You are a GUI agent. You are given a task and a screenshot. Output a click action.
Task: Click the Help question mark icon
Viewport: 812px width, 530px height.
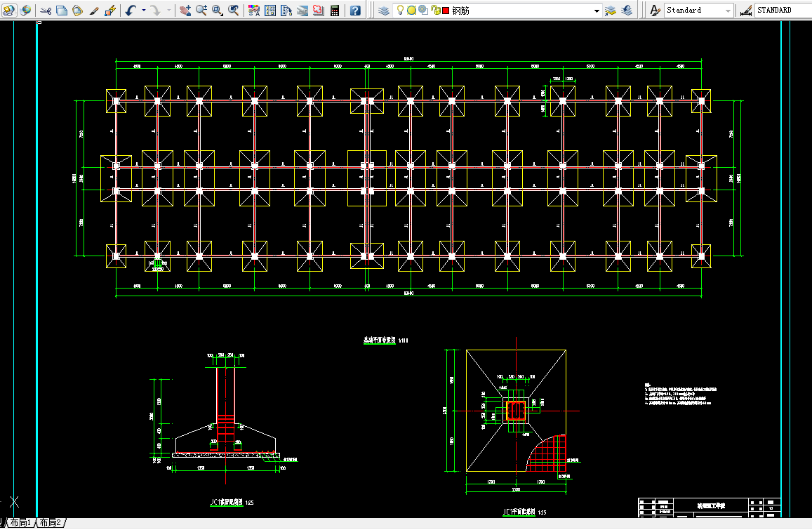click(x=354, y=10)
